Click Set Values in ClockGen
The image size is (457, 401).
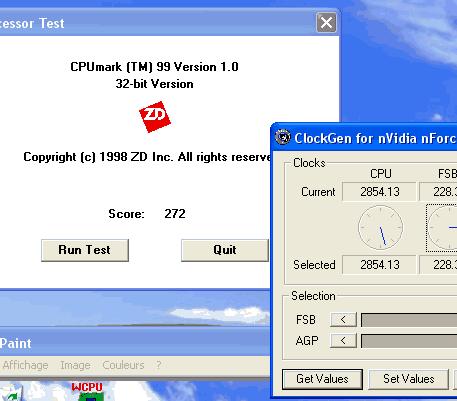[408, 379]
